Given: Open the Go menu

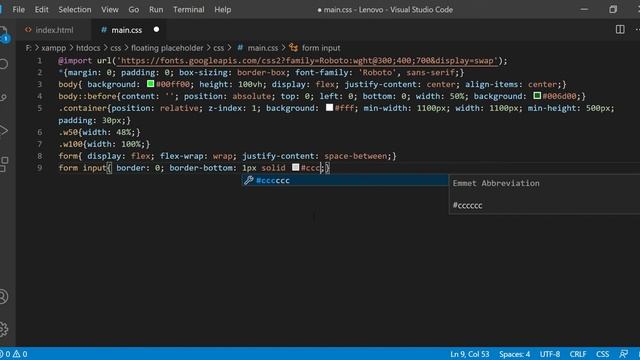Looking at the screenshot, I should 133,9.
